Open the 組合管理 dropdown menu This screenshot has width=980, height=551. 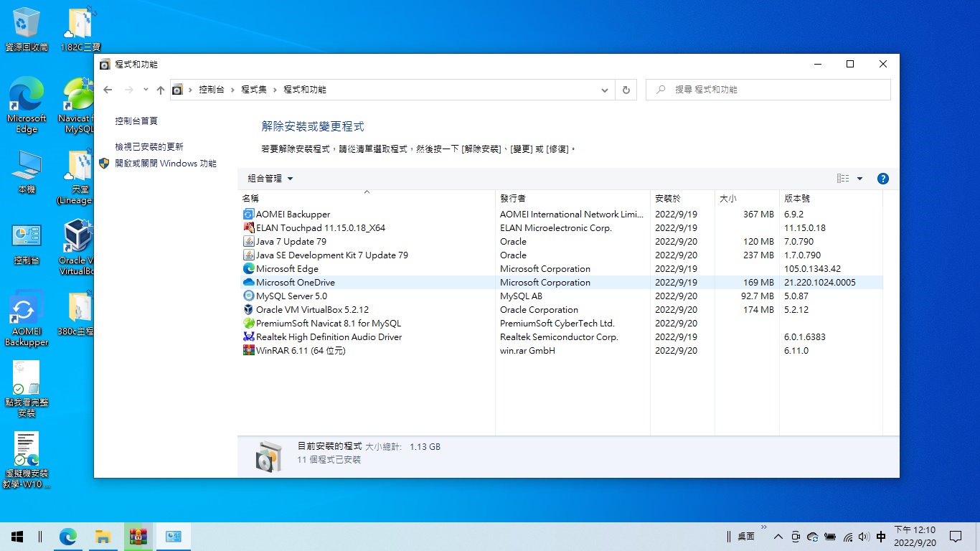[270, 179]
